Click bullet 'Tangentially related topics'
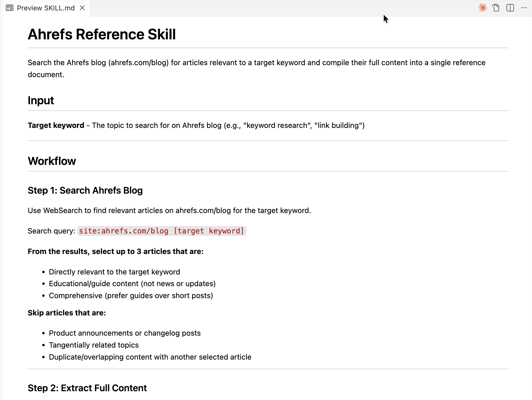 pos(94,345)
